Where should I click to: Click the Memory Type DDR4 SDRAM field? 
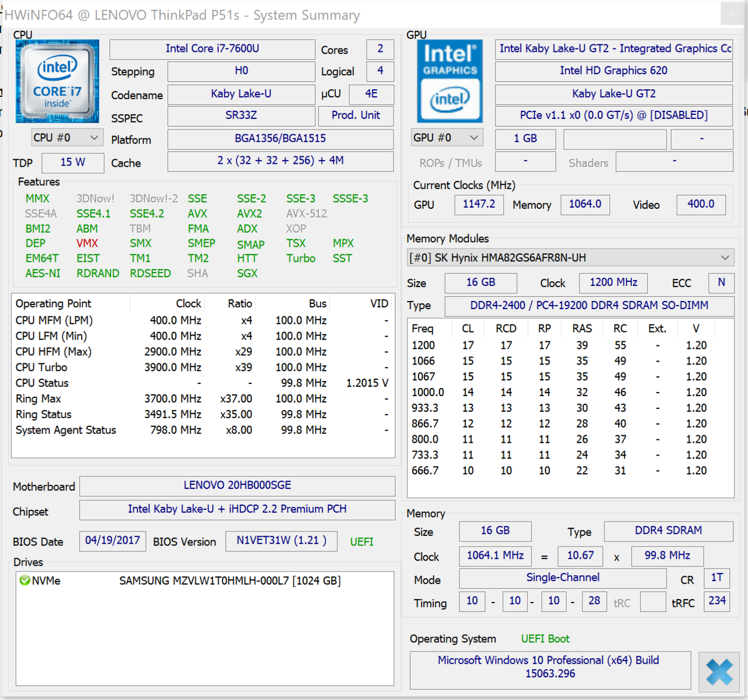(668, 531)
